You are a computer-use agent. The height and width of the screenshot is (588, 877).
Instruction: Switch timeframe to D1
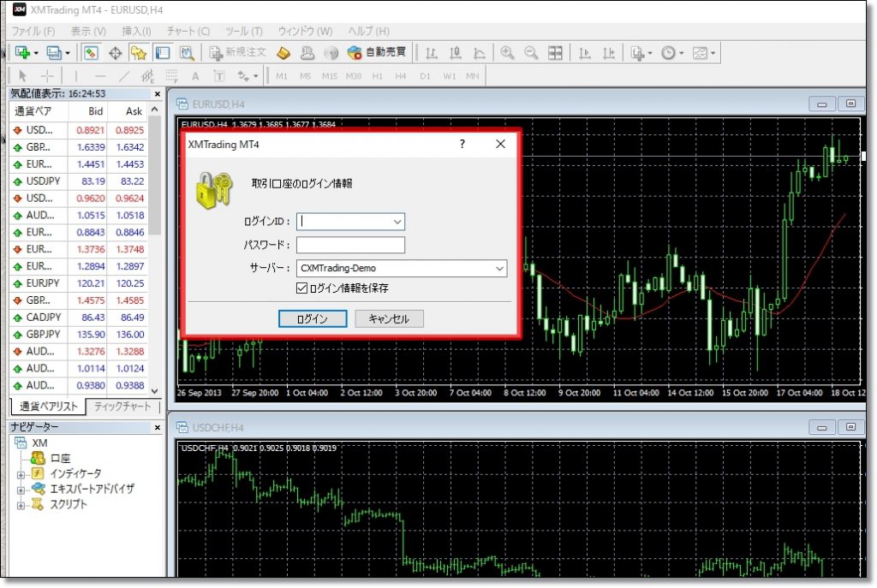pos(425,76)
